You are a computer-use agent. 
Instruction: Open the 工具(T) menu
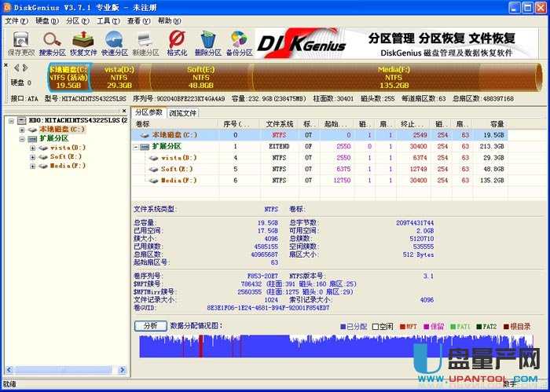108,20
